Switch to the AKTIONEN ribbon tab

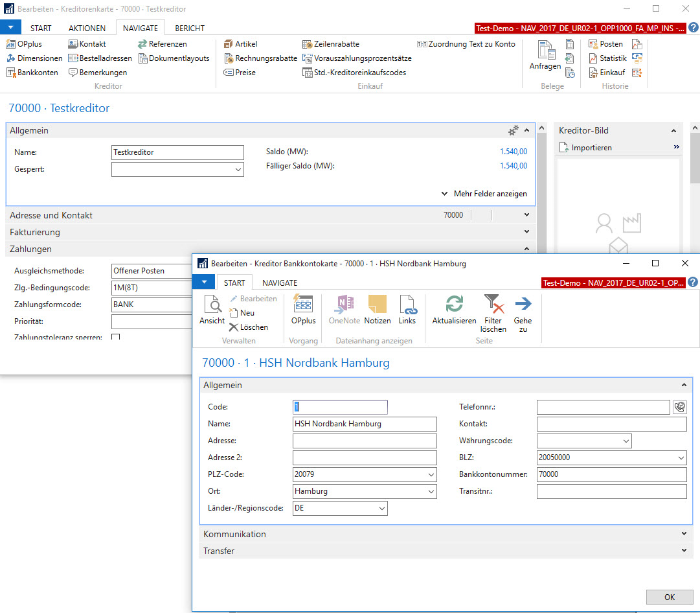click(87, 28)
